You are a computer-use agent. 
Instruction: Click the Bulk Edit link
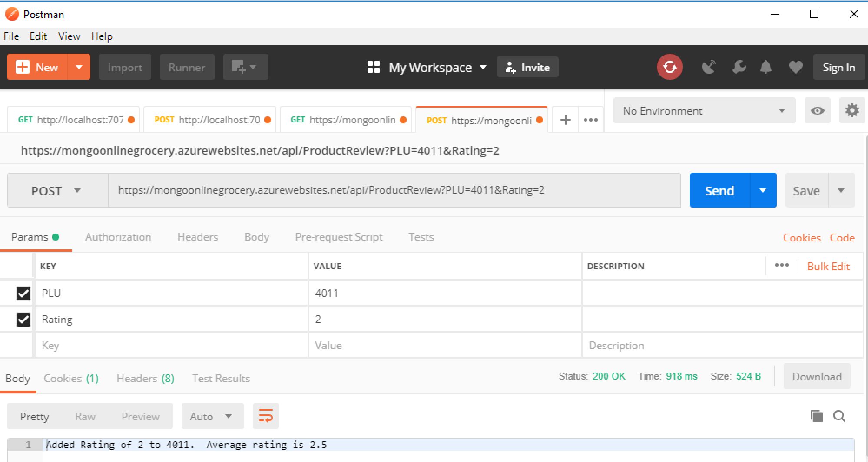(828, 266)
